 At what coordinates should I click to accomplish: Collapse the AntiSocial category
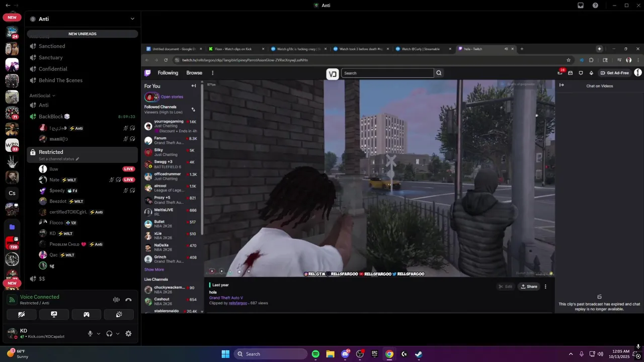point(42,96)
